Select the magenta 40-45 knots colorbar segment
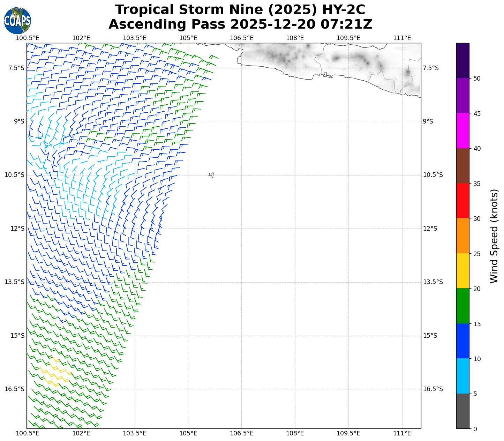Viewport: 504px width, 441px height. [463, 130]
